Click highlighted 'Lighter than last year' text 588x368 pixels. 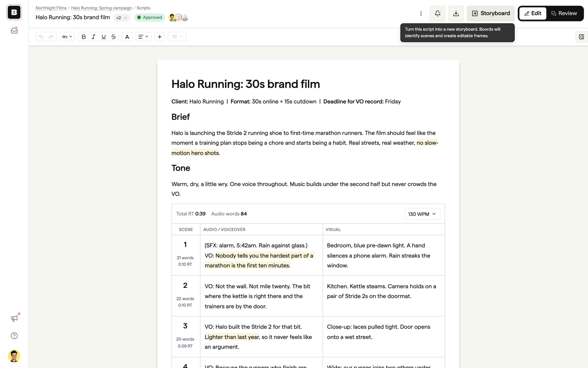(232, 337)
